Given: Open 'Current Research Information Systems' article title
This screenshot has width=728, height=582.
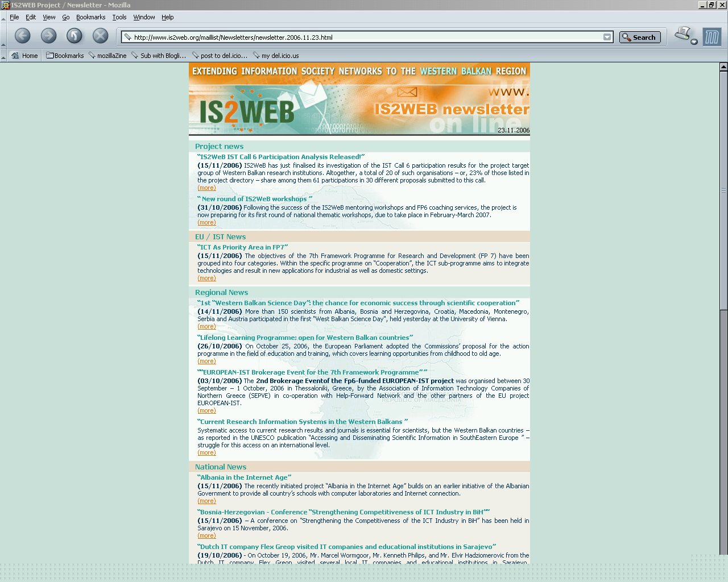Looking at the screenshot, I should coord(303,422).
